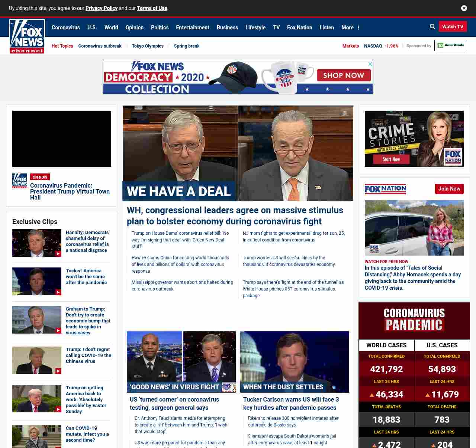Click the search magnifier icon
The image size is (476, 448).
[432, 27]
